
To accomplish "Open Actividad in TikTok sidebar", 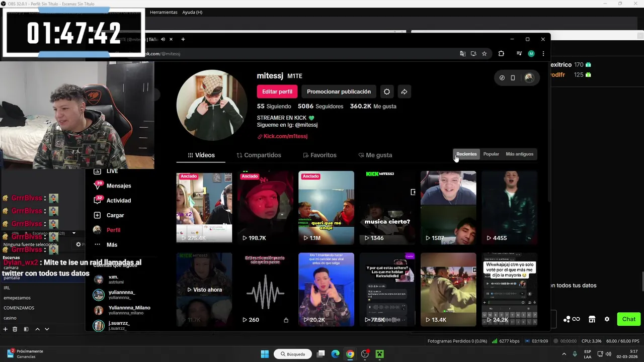I will [113, 201].
